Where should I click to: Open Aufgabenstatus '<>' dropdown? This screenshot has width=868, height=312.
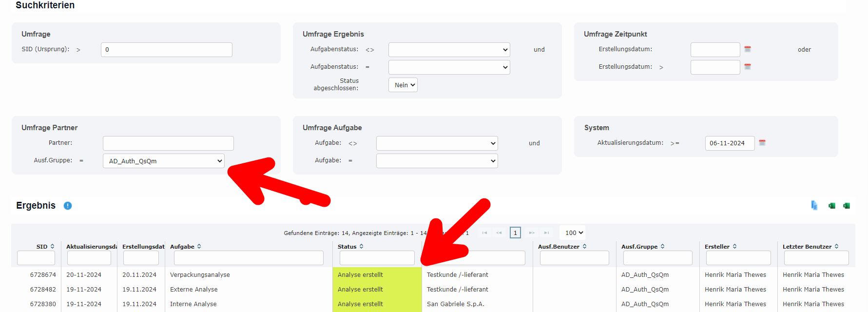coord(449,50)
